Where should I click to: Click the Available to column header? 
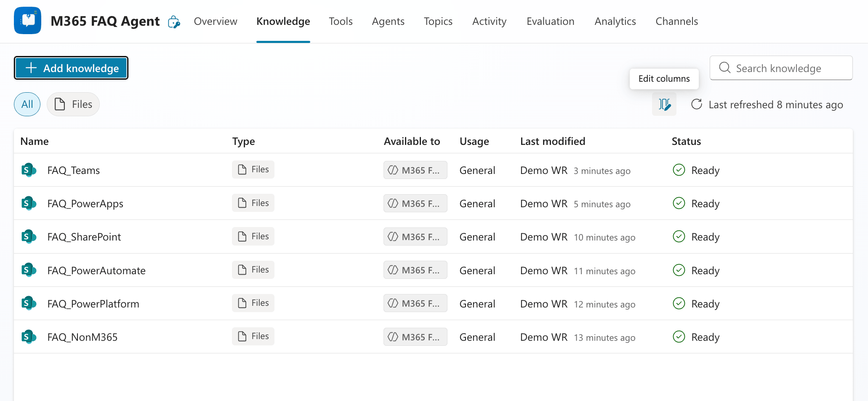(x=412, y=141)
